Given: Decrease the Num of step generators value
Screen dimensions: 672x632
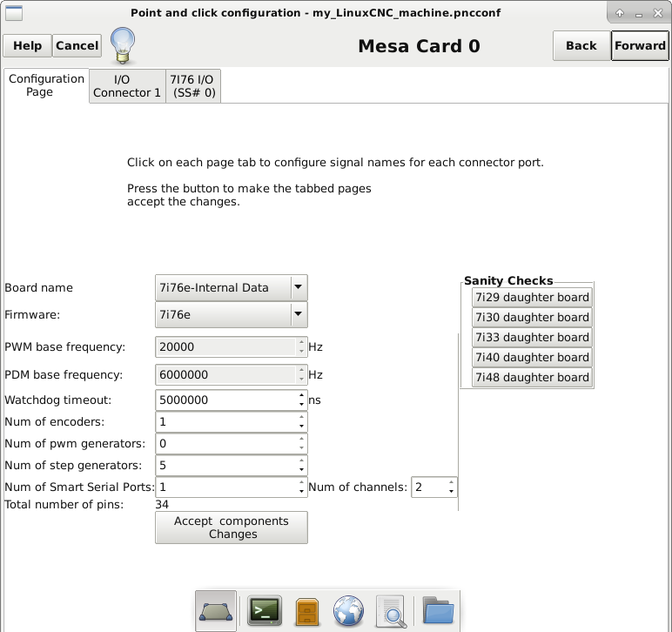Looking at the screenshot, I should [x=302, y=469].
